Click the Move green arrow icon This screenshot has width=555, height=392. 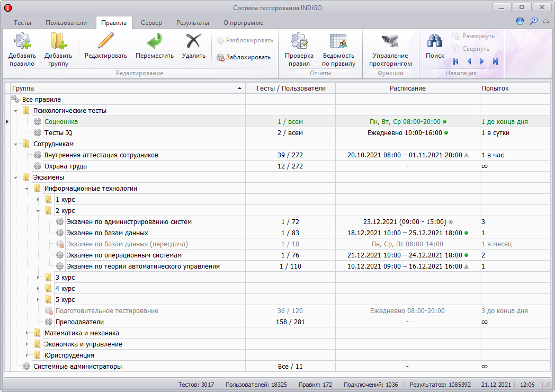(155, 41)
